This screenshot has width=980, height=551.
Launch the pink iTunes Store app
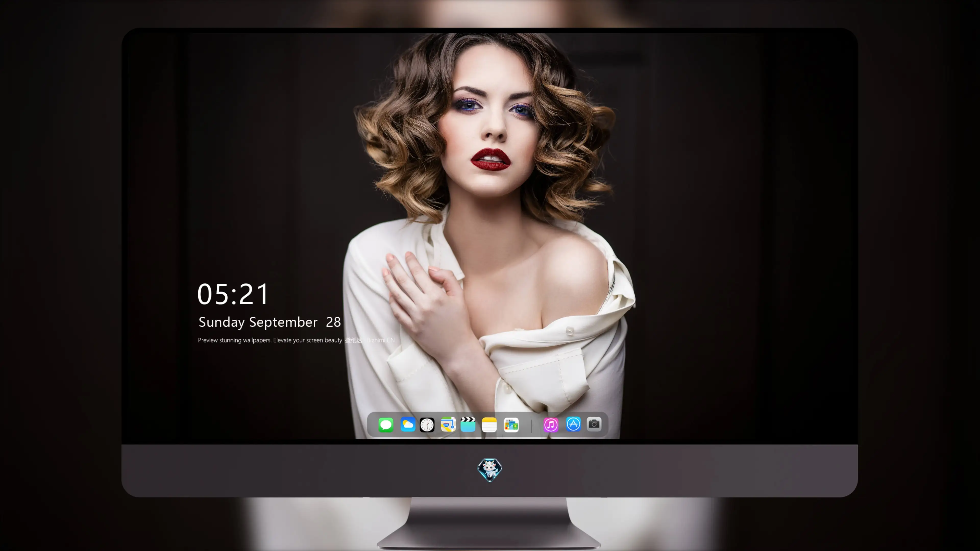[551, 424]
